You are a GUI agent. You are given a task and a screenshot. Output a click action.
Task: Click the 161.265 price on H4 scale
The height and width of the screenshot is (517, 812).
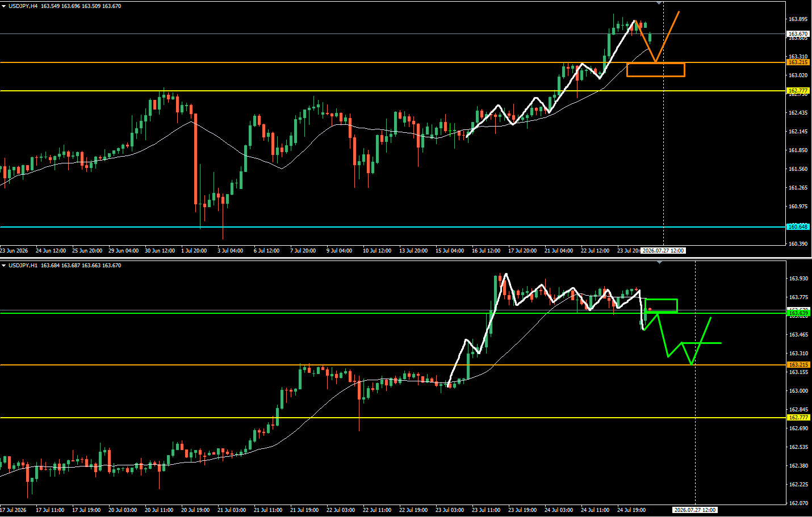(x=798, y=188)
